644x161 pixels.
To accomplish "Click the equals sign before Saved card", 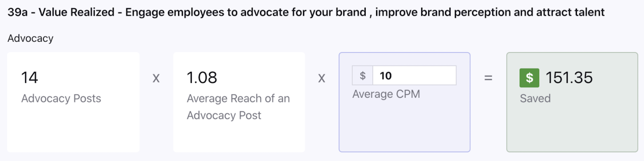I will point(488,78).
